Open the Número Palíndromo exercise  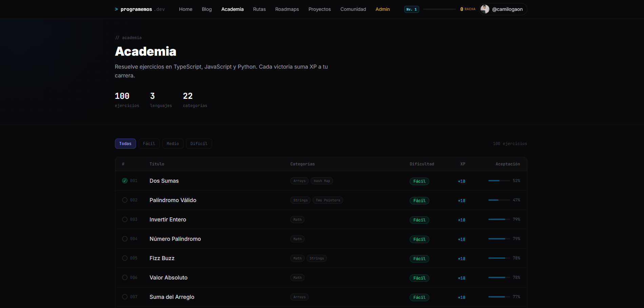tap(175, 239)
